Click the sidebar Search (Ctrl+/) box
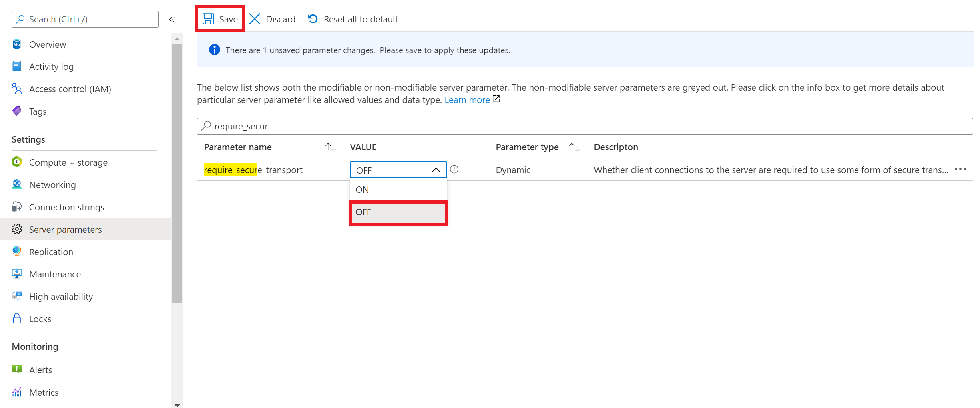Screen dimensions: 980x408 point(85,19)
